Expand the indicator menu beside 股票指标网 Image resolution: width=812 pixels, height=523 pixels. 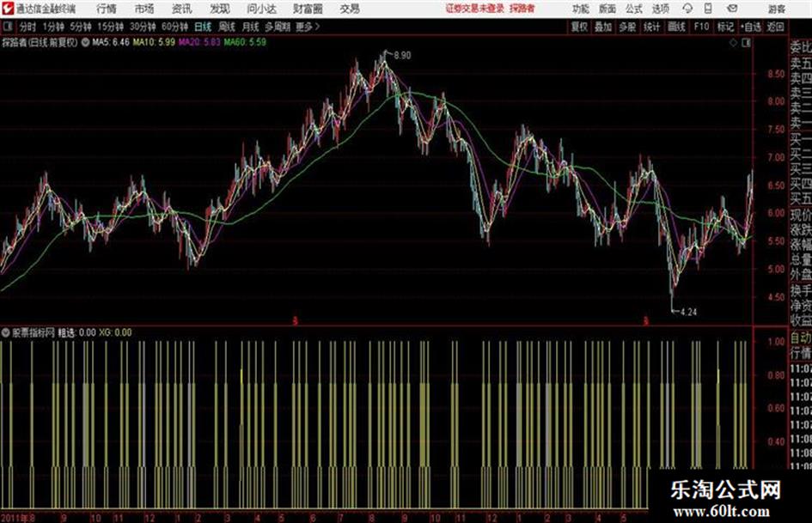point(6,332)
